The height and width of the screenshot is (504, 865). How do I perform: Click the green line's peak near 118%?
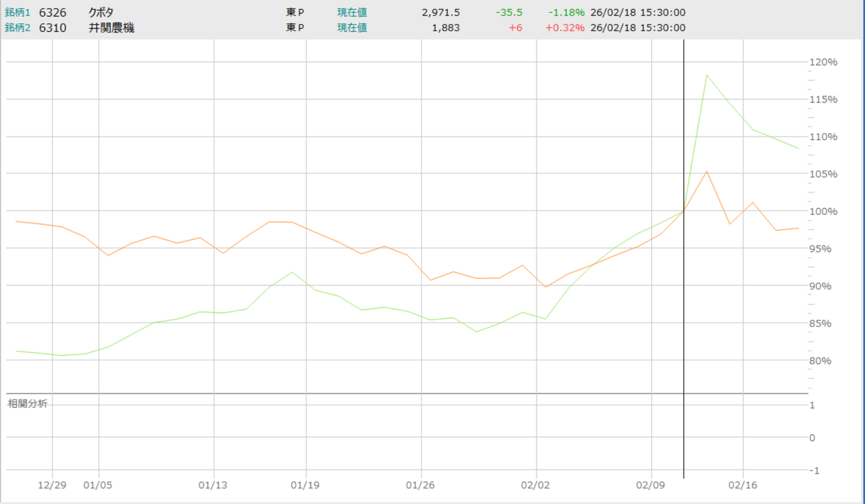coord(706,75)
